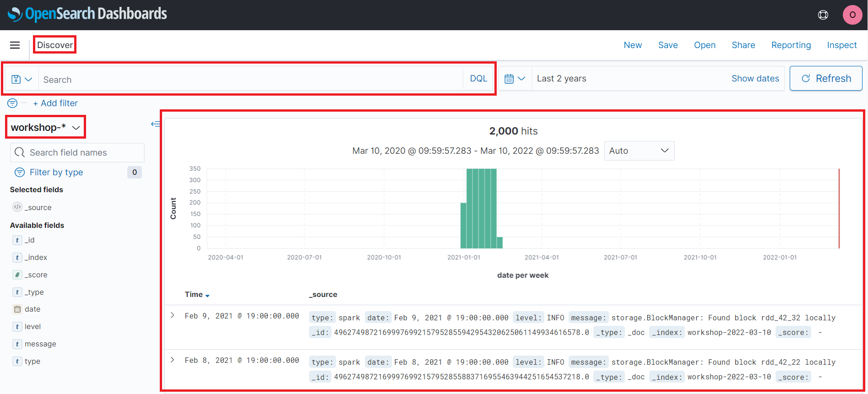Image resolution: width=868 pixels, height=394 pixels.
Task: Click the _source column header
Action: [x=323, y=295]
